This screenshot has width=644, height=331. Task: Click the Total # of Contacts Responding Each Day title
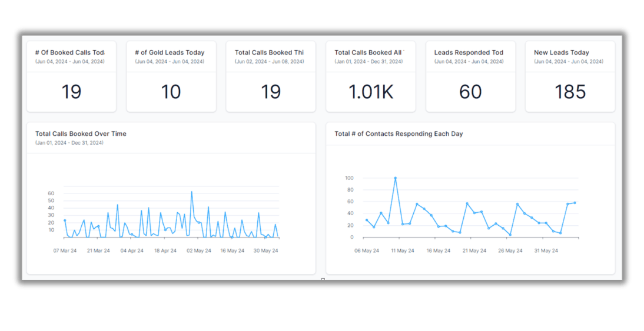[x=399, y=133]
